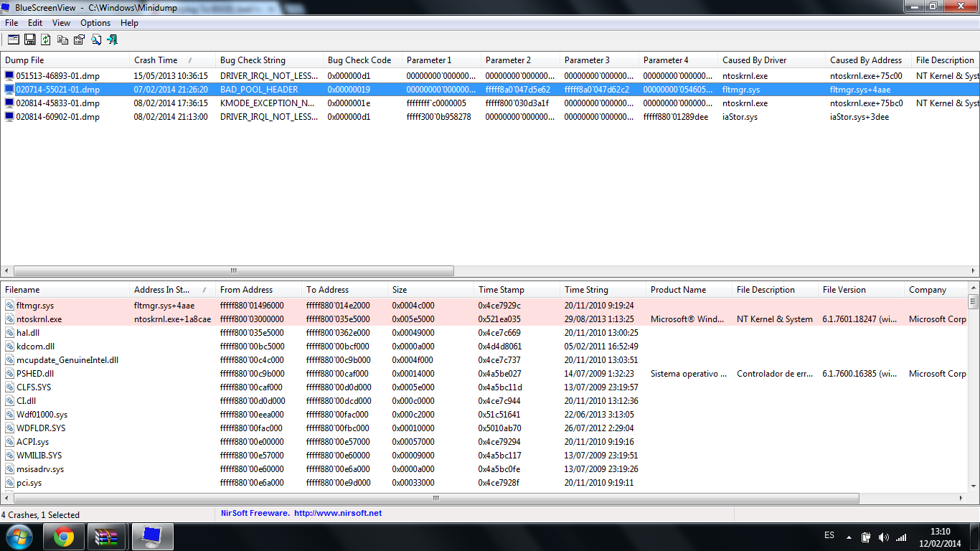This screenshot has height=551, width=980.
Task: Sort lower pane by Product Name column
Action: pos(689,290)
